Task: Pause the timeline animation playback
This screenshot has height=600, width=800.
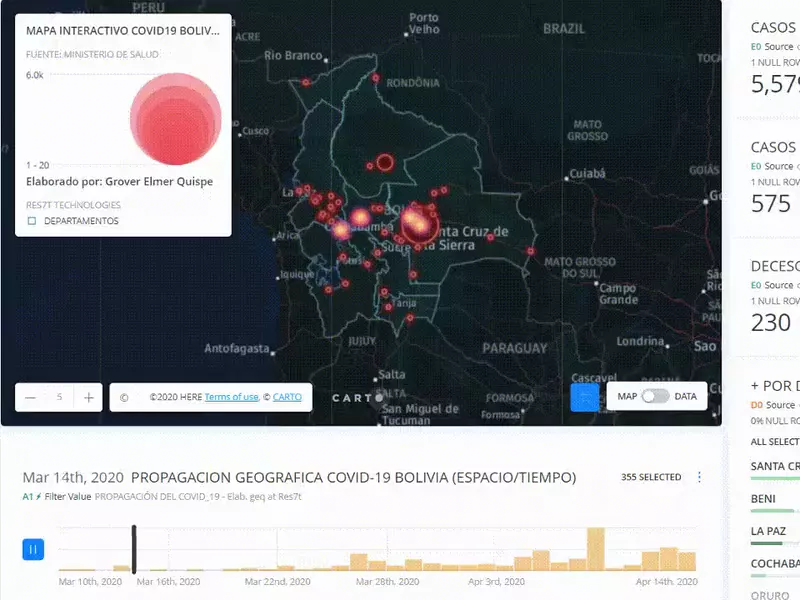Action: 33,549
